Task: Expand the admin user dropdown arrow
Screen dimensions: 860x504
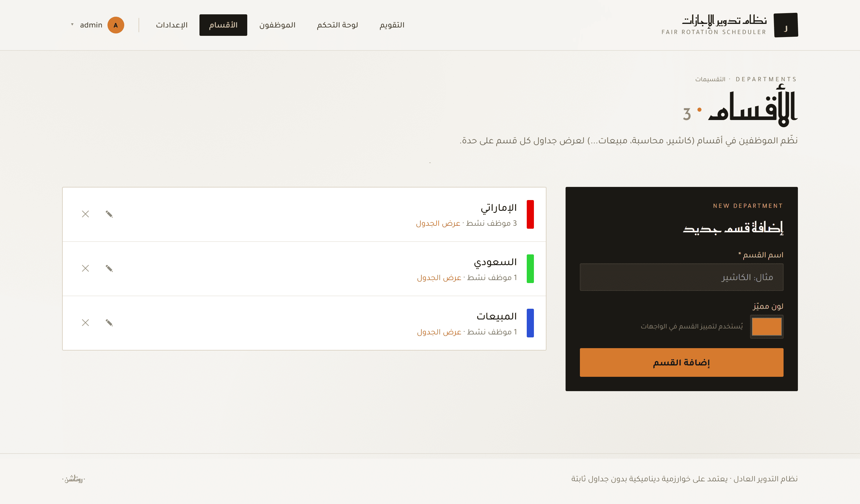Action: [x=72, y=24]
